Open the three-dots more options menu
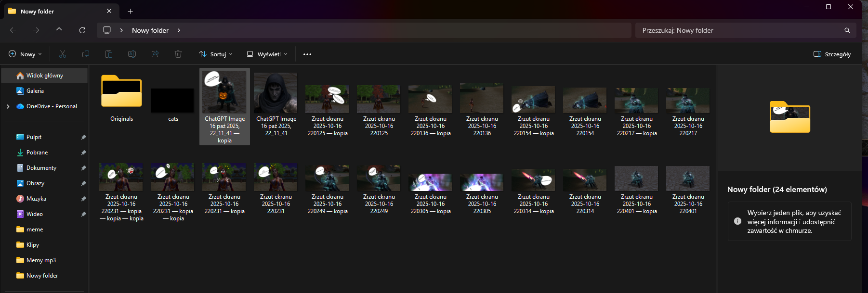 (x=307, y=54)
